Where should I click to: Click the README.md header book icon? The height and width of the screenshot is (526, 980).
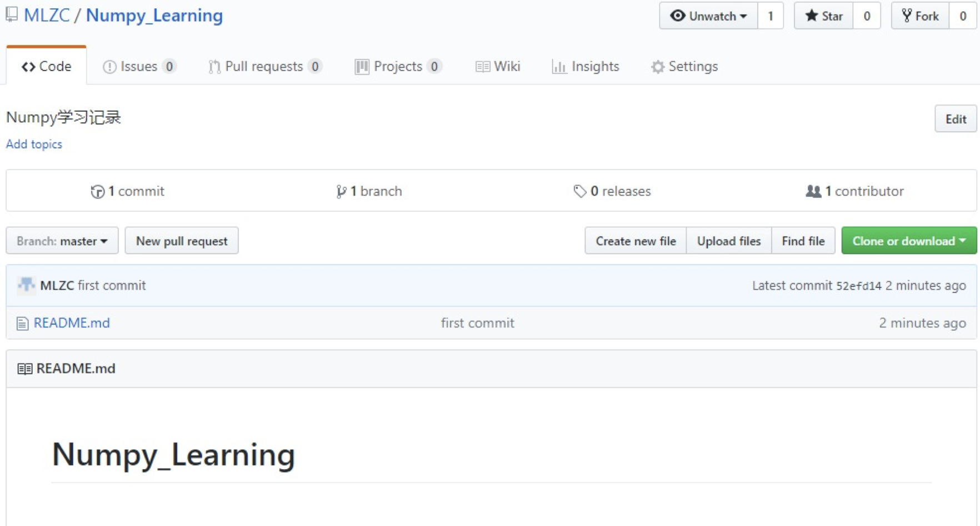point(24,369)
